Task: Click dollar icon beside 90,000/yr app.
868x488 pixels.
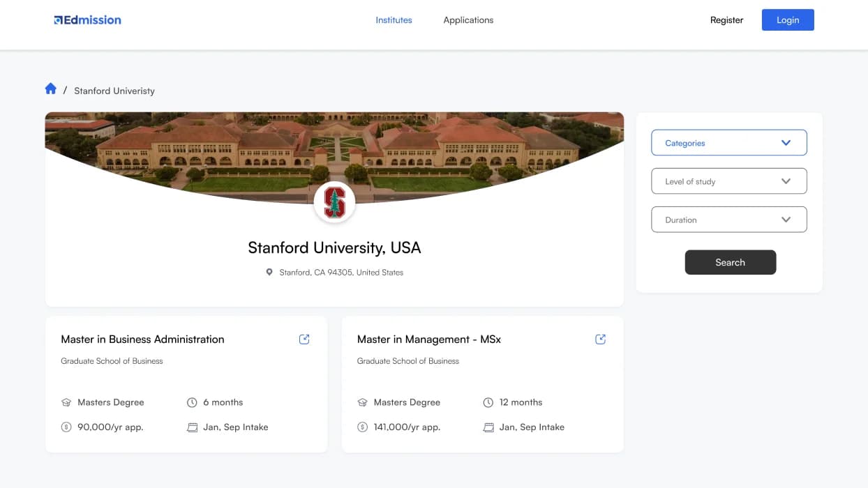Action: coord(66,427)
